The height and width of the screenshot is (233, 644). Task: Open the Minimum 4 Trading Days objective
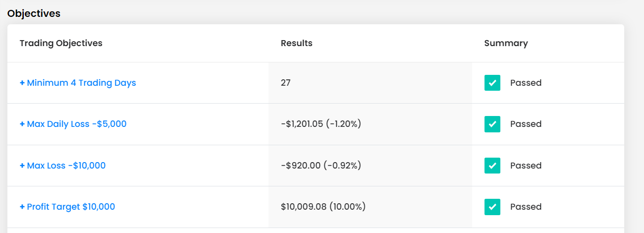pyautogui.click(x=78, y=83)
